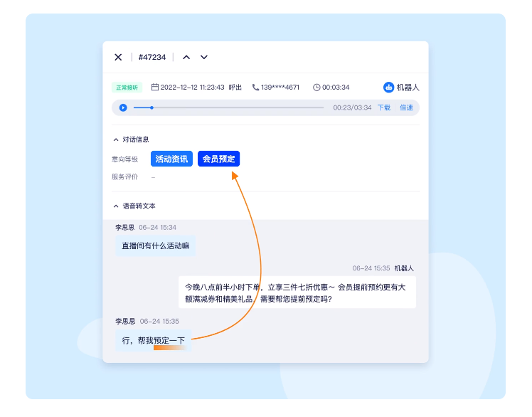Click sender name 李思思 at 06-24 15:34
This screenshot has height=417, width=532.
pos(125,227)
